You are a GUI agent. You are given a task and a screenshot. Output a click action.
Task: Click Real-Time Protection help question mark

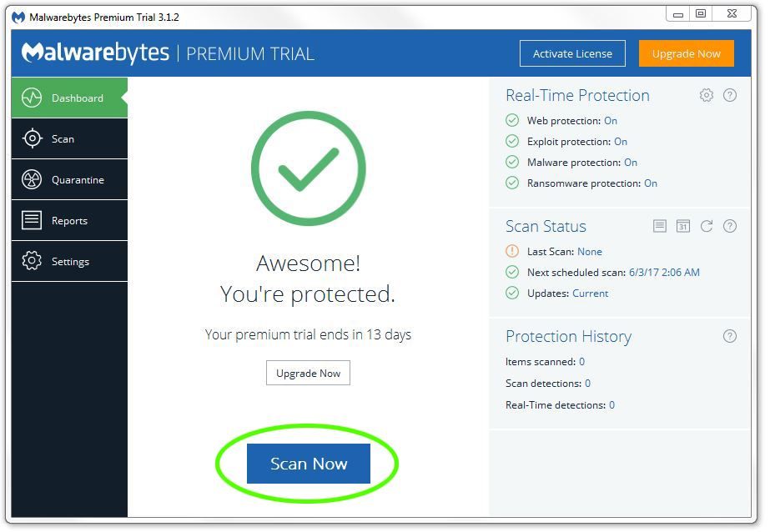(x=730, y=95)
